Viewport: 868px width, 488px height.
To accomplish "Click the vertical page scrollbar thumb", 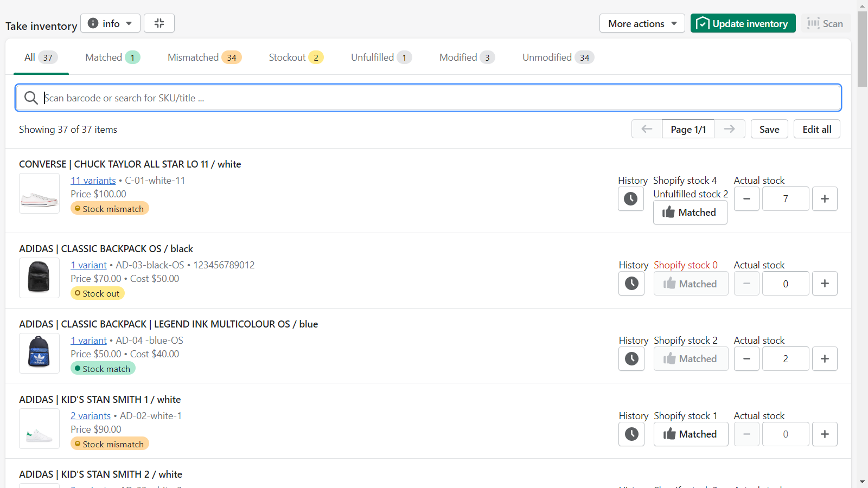I will coord(862,49).
